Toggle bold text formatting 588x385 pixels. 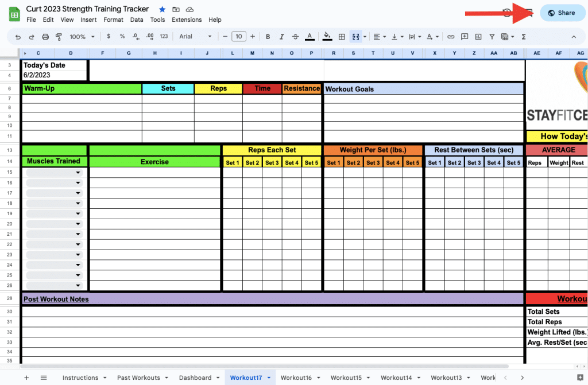coord(268,37)
